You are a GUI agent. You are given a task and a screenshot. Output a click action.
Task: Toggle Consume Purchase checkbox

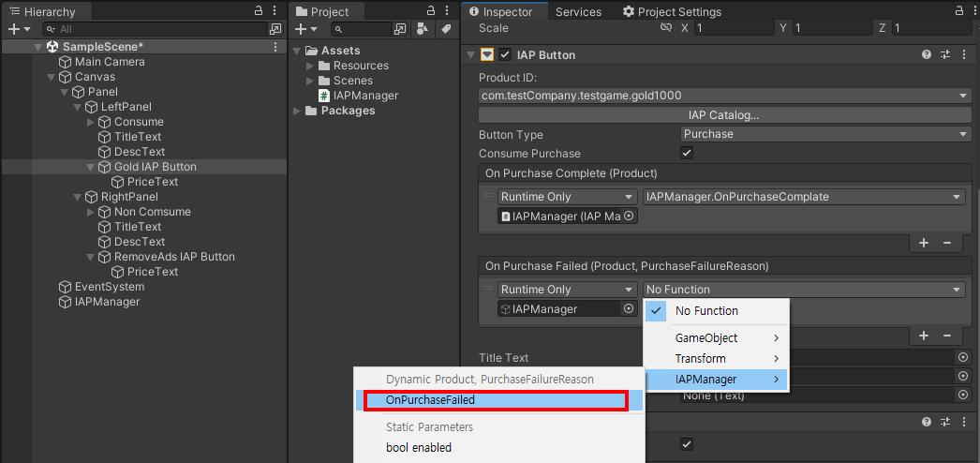[x=686, y=153]
